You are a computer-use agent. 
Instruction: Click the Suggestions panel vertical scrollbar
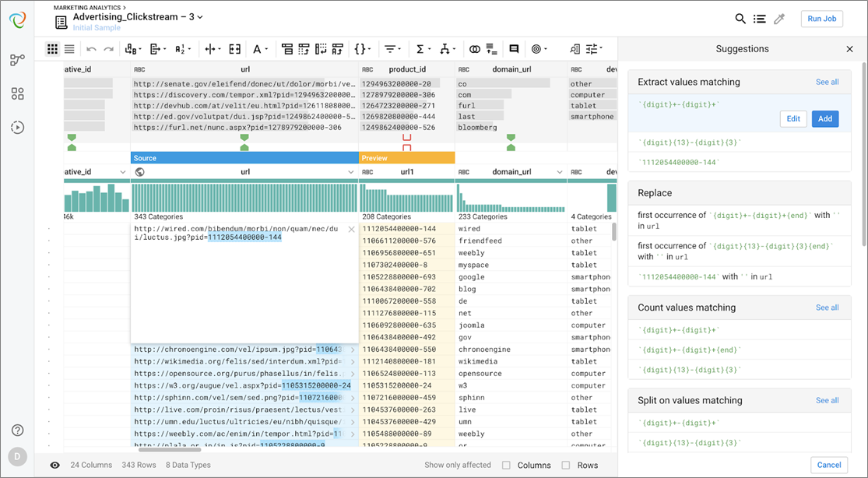[x=863, y=153]
